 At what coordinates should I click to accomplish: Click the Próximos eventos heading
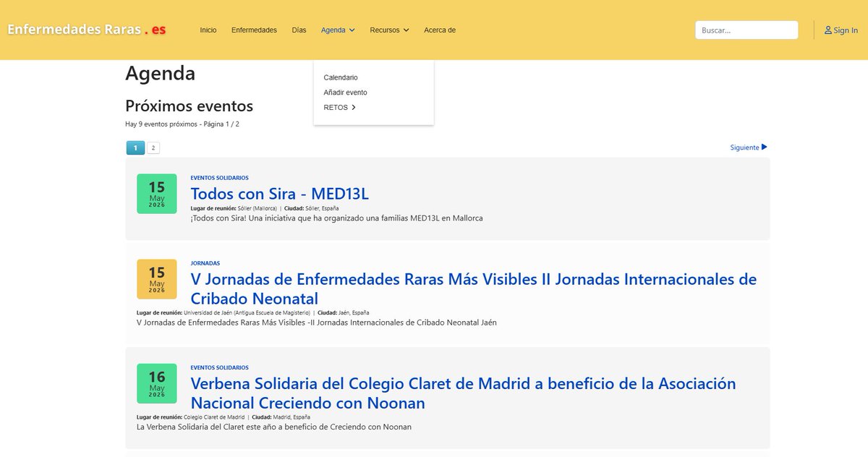point(190,106)
